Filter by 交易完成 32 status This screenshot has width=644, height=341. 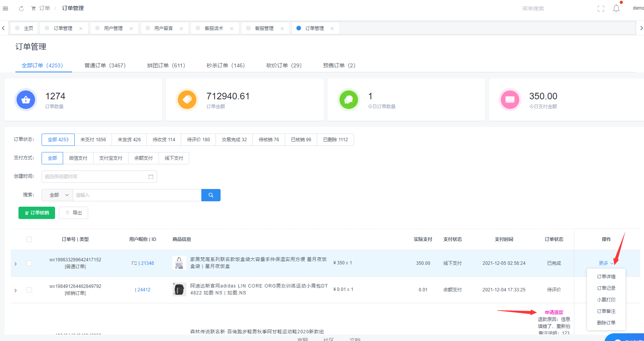pos(234,140)
